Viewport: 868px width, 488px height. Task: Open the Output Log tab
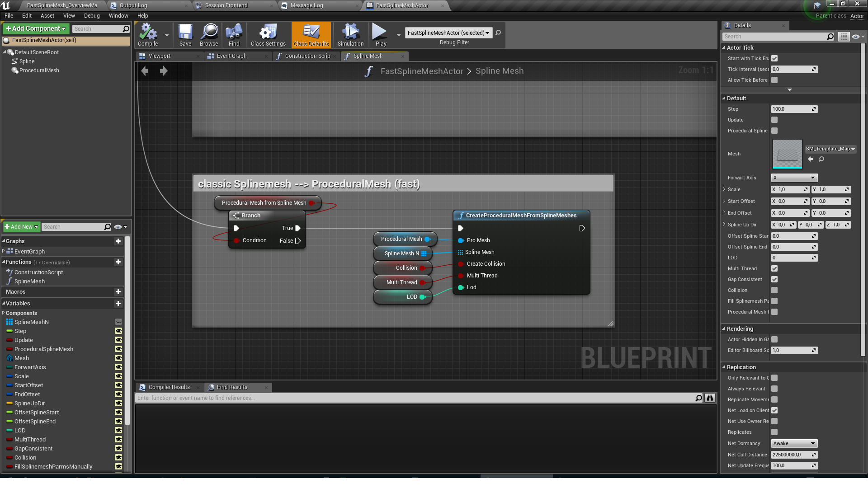pyautogui.click(x=132, y=5)
